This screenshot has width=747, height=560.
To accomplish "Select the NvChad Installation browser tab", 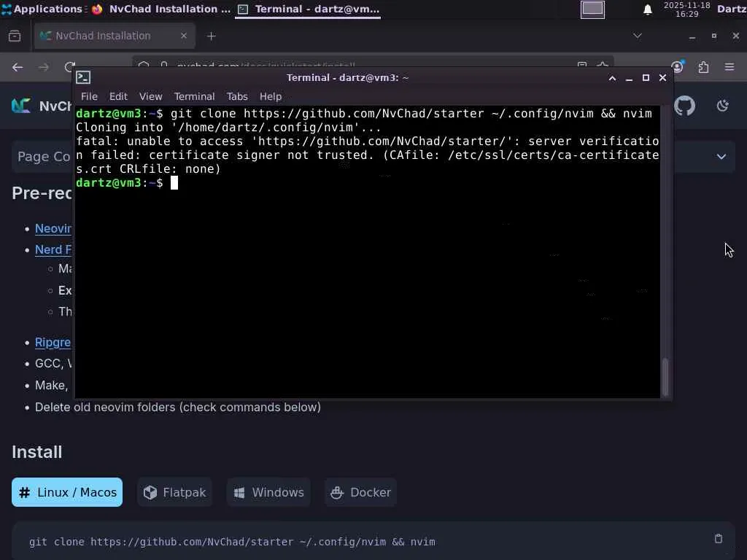I will [x=115, y=36].
